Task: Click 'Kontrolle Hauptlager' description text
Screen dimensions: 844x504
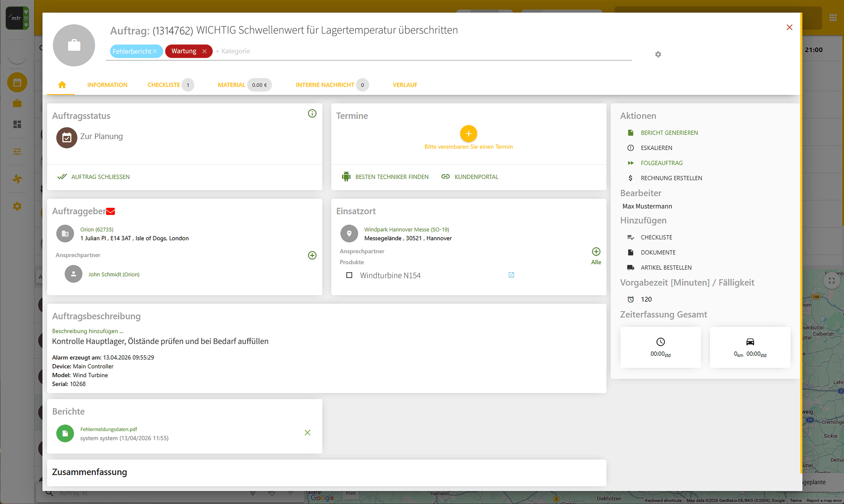Action: click(160, 341)
